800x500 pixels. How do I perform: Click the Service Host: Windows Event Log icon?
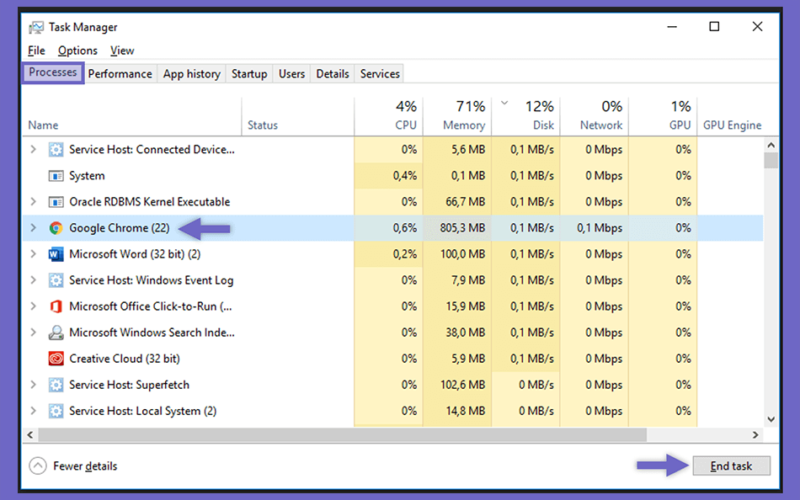point(56,280)
